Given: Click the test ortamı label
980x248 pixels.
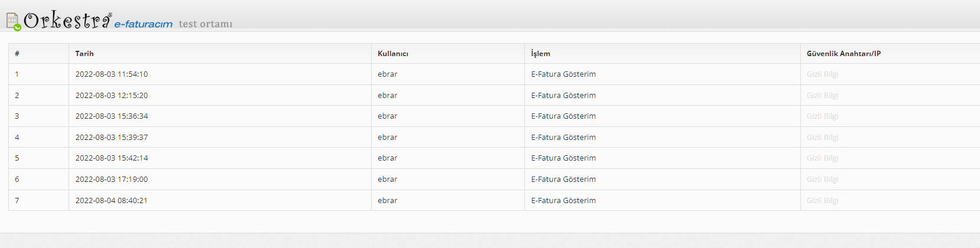Looking at the screenshot, I should point(206,24).
